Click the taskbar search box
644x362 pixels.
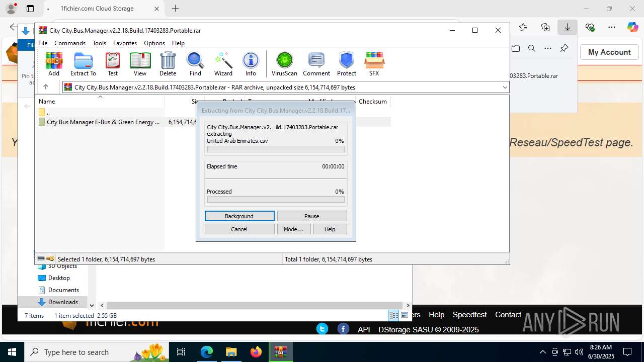pos(98,352)
